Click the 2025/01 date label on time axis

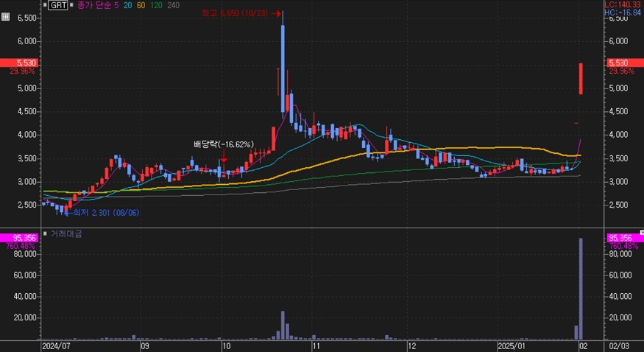click(512, 346)
